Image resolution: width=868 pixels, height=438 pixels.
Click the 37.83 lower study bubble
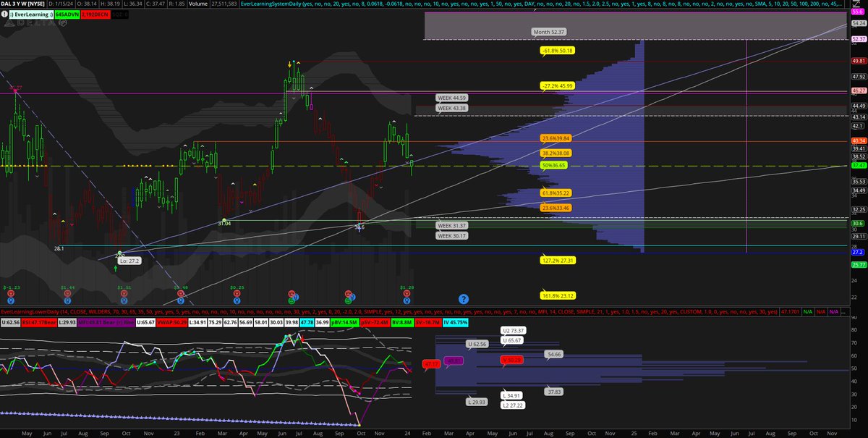click(x=553, y=392)
